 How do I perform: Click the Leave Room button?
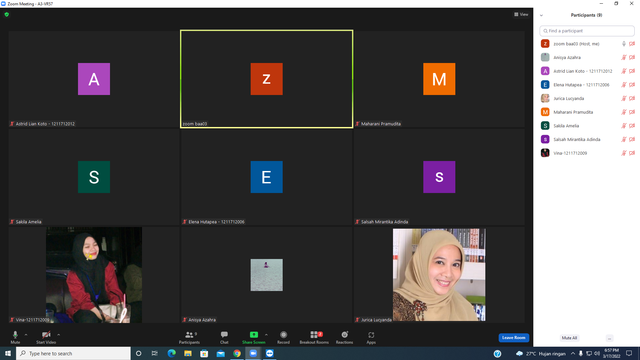[x=513, y=338]
